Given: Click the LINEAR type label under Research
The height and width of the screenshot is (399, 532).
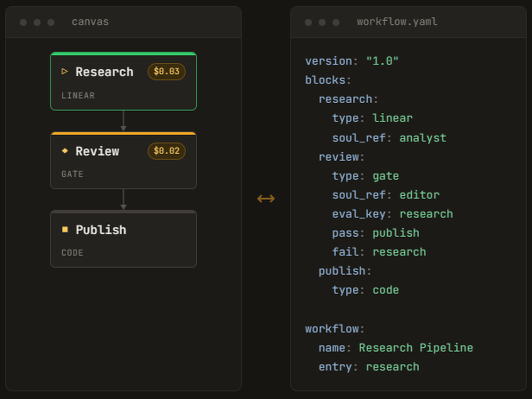Looking at the screenshot, I should pos(78,96).
